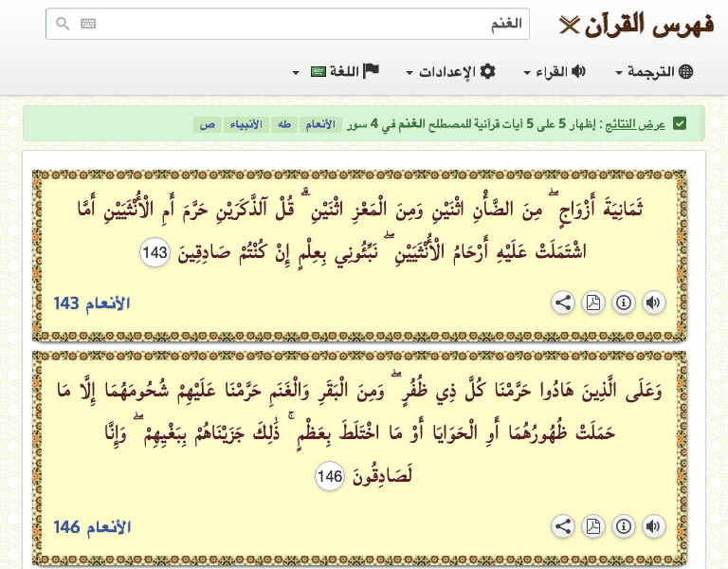Click the globe icon beside الترجمة
728x569 pixels.
click(x=685, y=71)
